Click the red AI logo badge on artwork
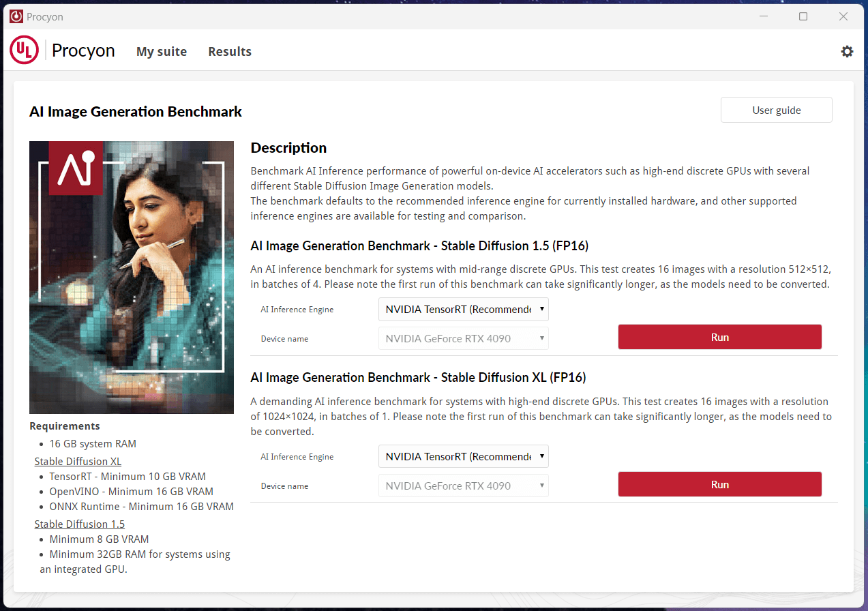The width and height of the screenshot is (868, 611). 76,168
